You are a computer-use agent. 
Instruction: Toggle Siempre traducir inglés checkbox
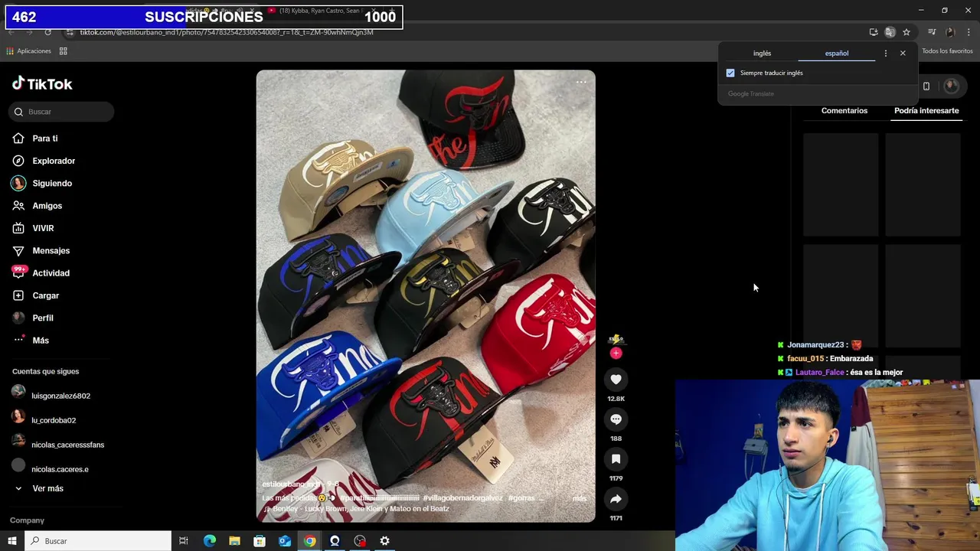[x=730, y=73]
